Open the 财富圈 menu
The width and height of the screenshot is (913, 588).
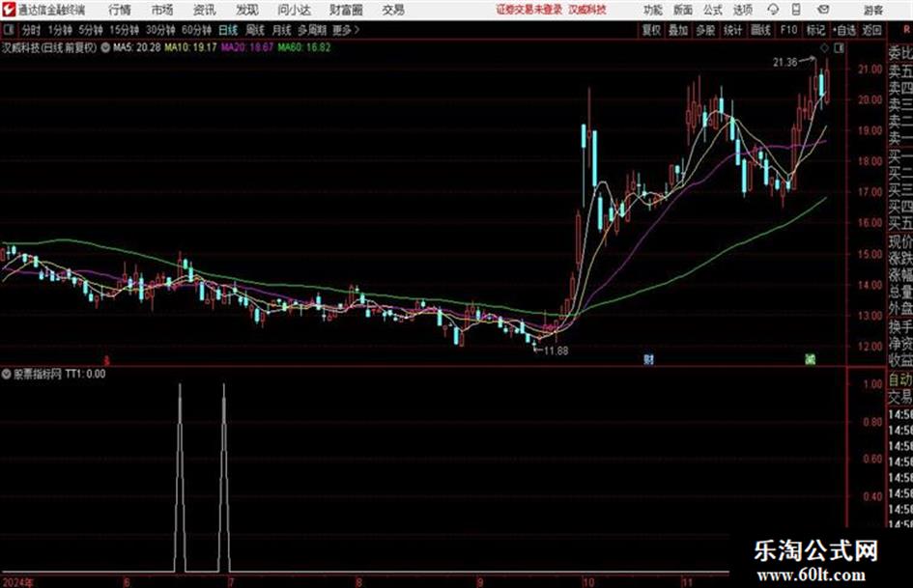[x=346, y=10]
